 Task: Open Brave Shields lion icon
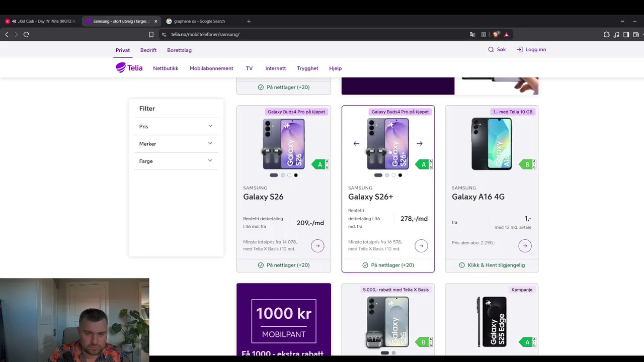point(496,35)
